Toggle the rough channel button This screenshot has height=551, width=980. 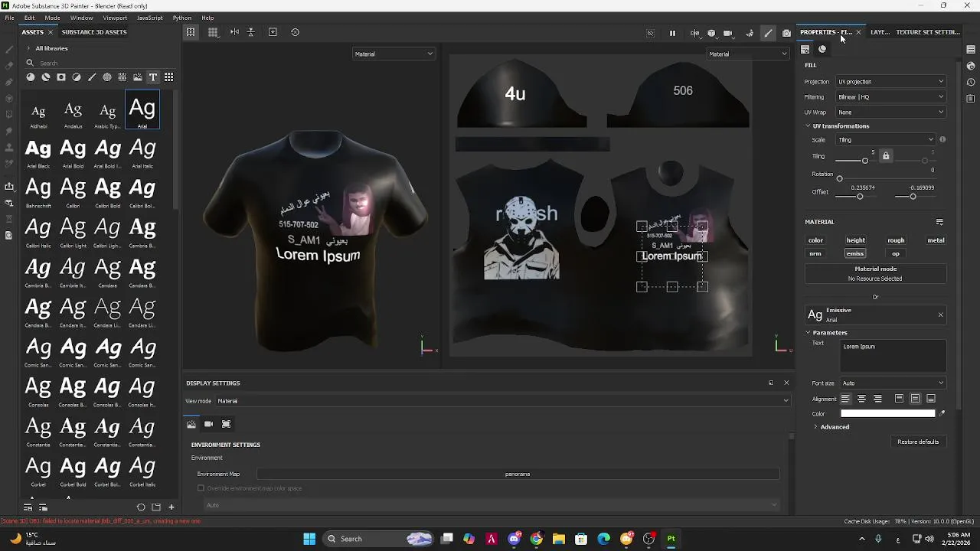tap(896, 240)
